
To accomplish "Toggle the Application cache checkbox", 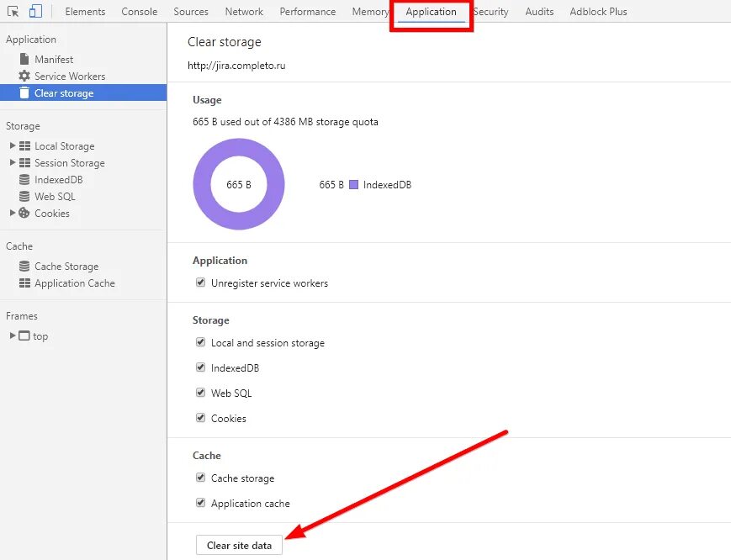I will click(x=200, y=503).
